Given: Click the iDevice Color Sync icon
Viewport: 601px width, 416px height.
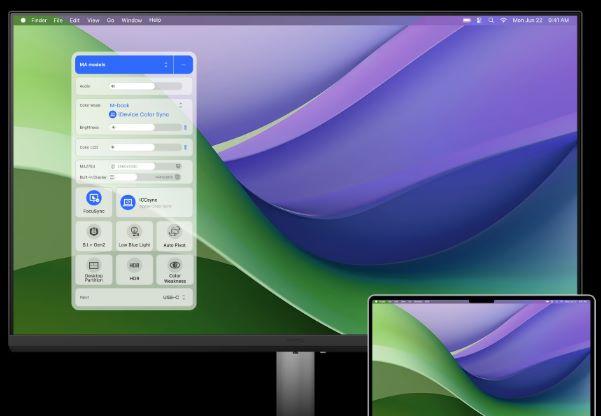Looking at the screenshot, I should click(113, 115).
